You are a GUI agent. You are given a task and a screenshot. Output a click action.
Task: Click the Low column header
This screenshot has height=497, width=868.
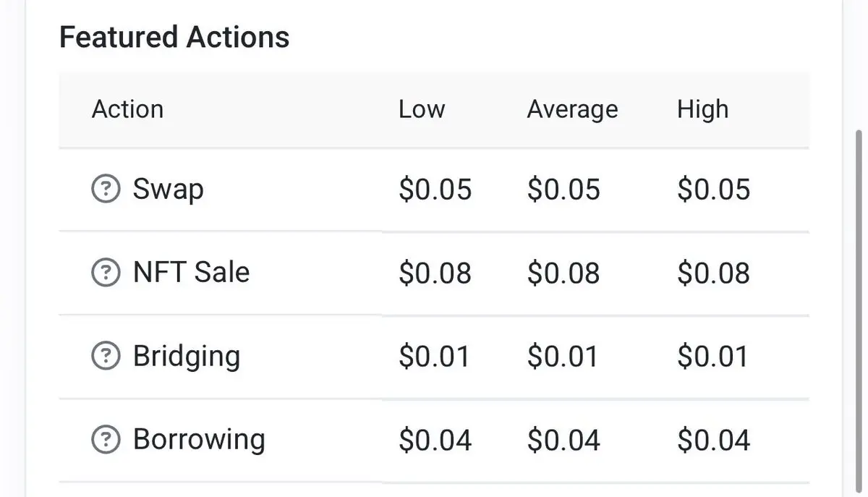422,109
